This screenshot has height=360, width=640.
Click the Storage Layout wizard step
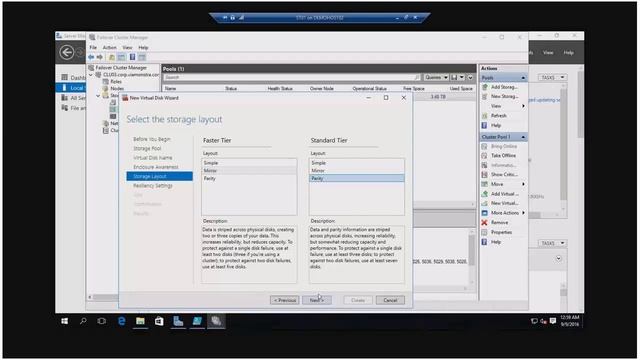160,176
